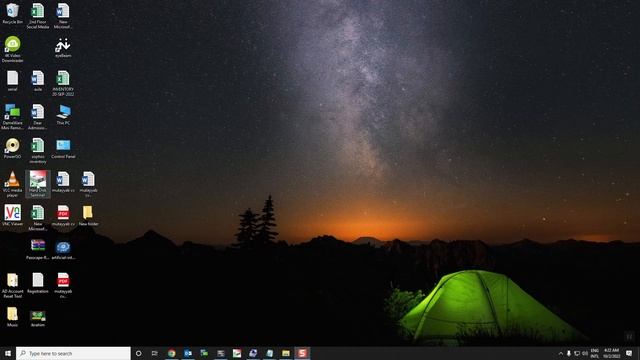This screenshot has width=640, height=360.
Task: Open the Recycle Bin desktop icon
Action: pos(12,14)
